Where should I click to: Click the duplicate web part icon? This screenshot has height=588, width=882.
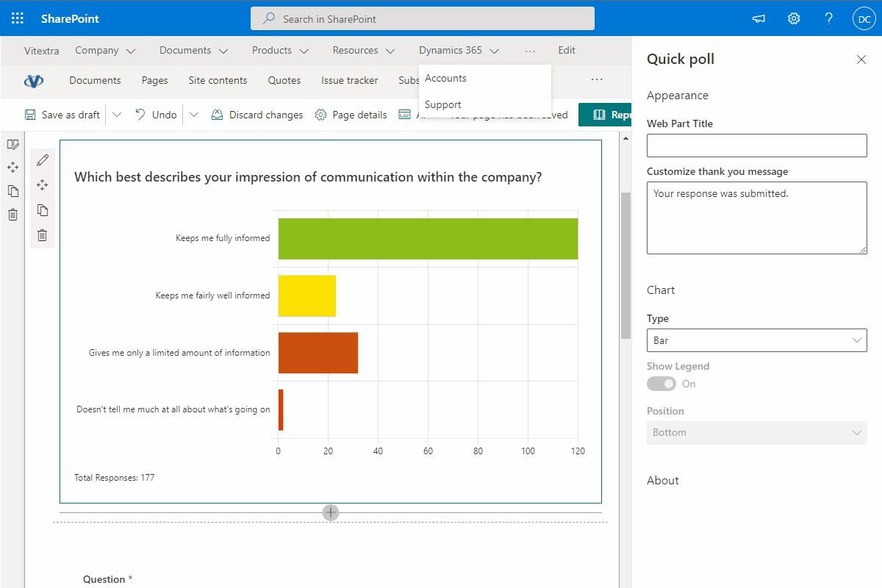tap(43, 210)
